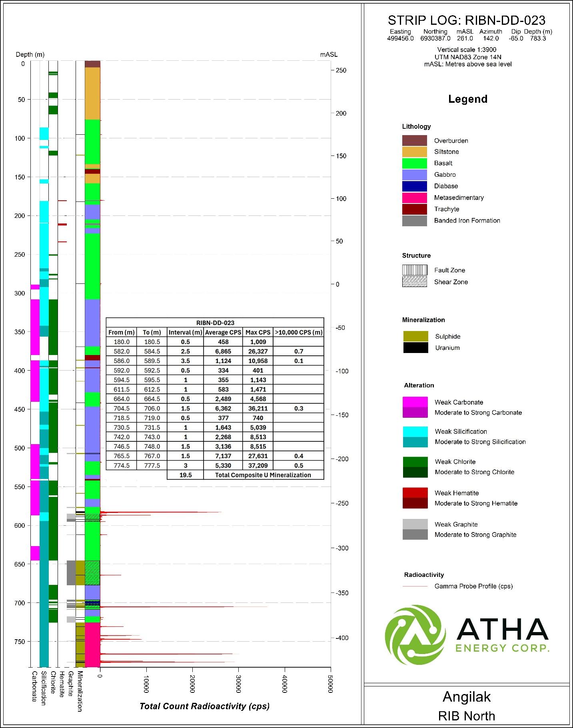Pick the Sulphide mineralization swatch
Image resolution: width=573 pixels, height=728 pixels.
tap(415, 336)
